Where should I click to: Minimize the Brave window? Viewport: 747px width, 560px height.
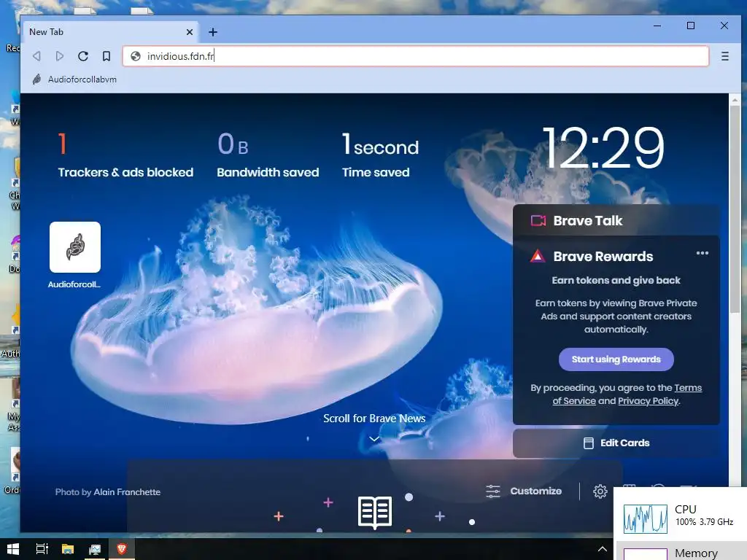tap(657, 26)
